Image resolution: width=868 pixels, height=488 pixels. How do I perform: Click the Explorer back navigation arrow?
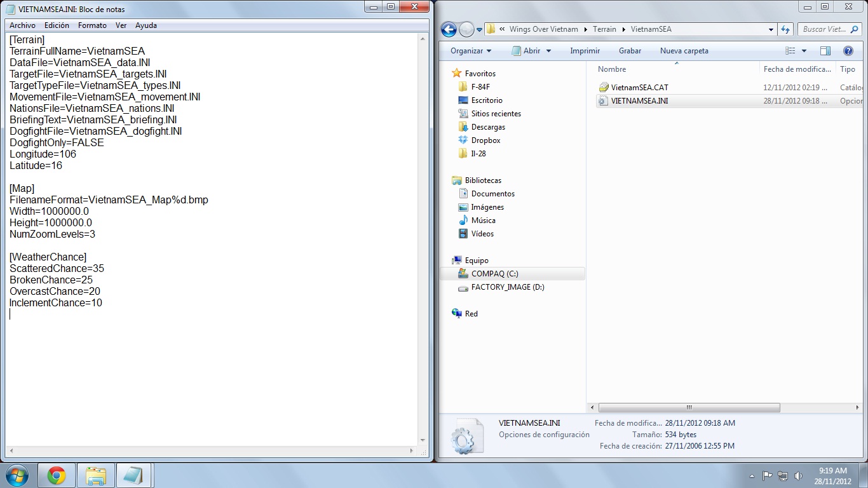[449, 29]
